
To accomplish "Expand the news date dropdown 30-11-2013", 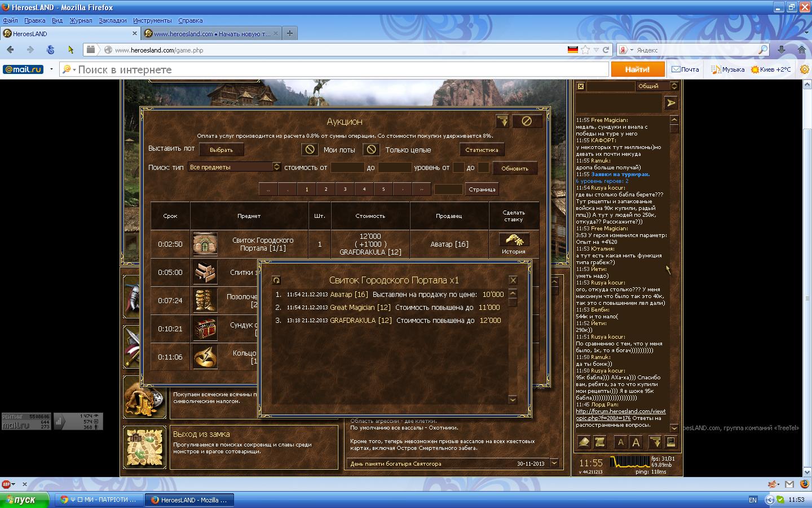I will pyautogui.click(x=554, y=463).
